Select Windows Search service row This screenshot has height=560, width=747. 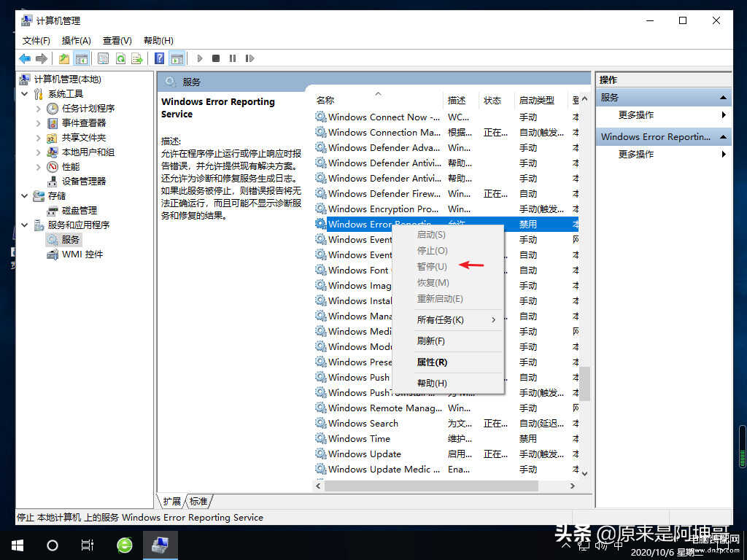pos(446,424)
